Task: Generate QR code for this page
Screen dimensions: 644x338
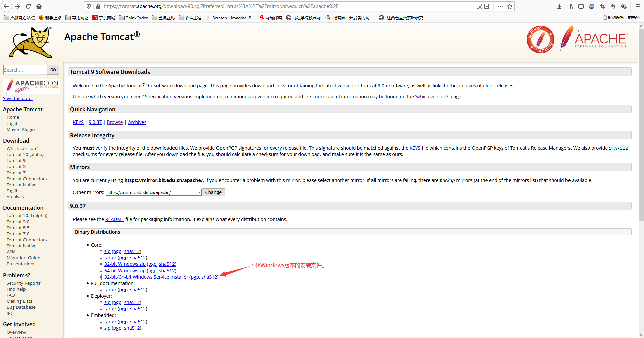Action: tap(479, 6)
